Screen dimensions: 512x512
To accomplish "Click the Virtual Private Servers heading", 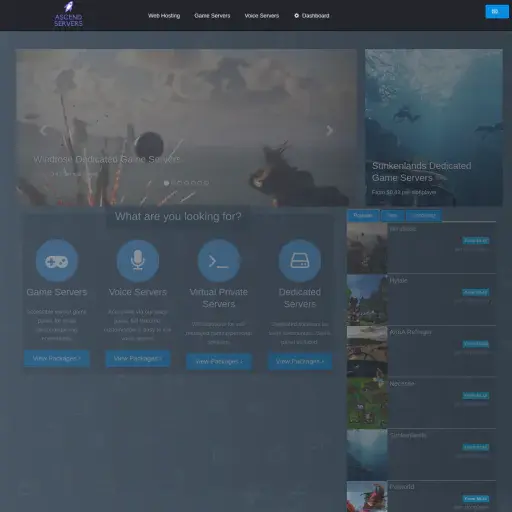I will point(219,298).
